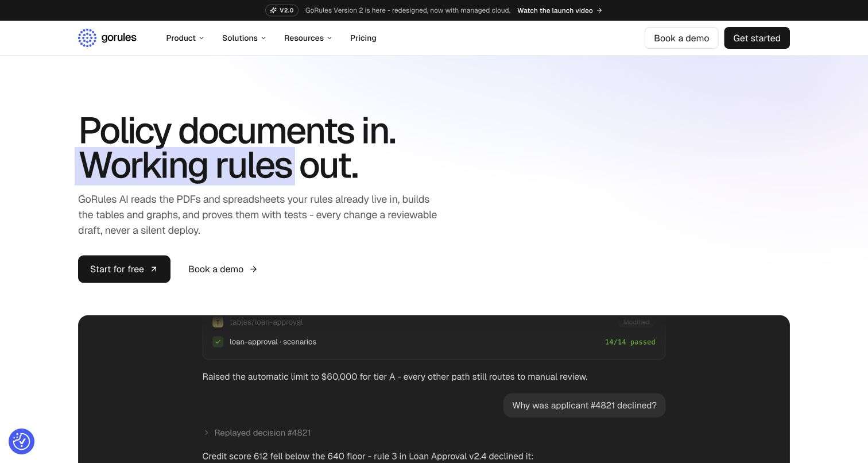Click the arrow after Watch the launch video
868x463 pixels.
coord(599,10)
